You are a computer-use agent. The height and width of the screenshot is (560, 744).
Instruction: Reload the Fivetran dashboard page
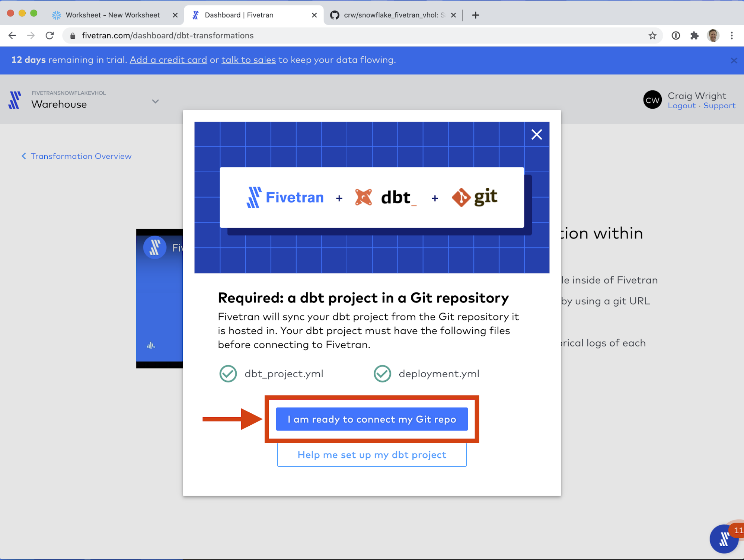50,36
